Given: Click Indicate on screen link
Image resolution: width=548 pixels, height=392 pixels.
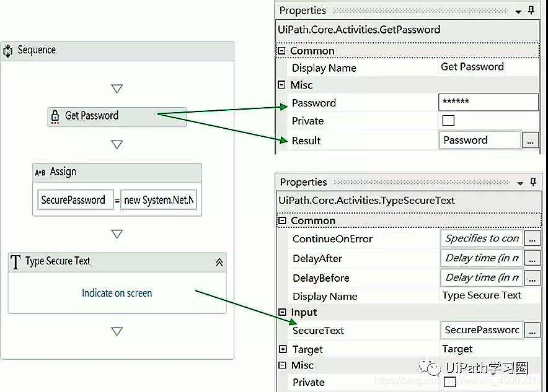Looking at the screenshot, I should click(117, 293).
